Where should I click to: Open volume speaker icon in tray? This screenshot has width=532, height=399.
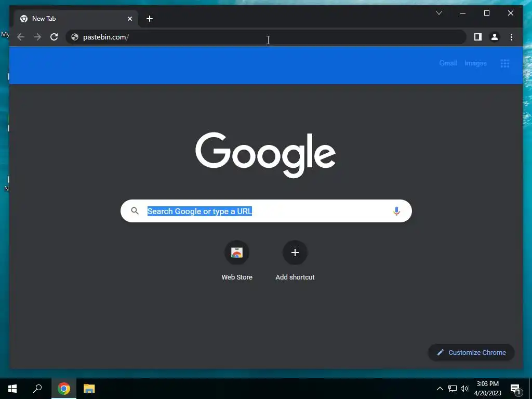pos(465,389)
